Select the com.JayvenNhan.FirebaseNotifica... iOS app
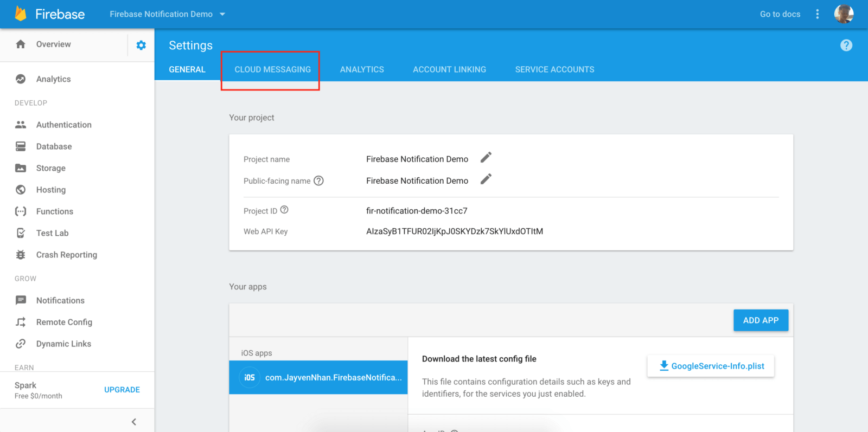868x432 pixels. [x=318, y=377]
